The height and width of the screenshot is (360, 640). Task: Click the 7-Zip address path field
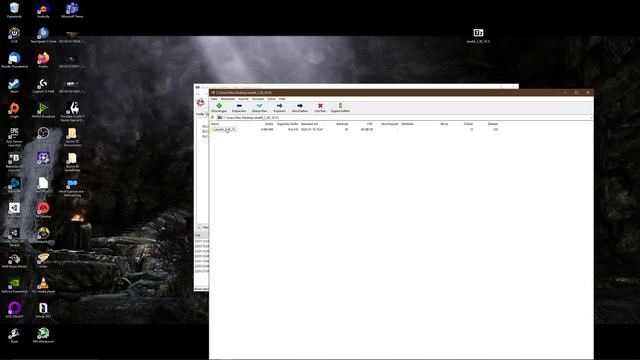[x=404, y=118]
